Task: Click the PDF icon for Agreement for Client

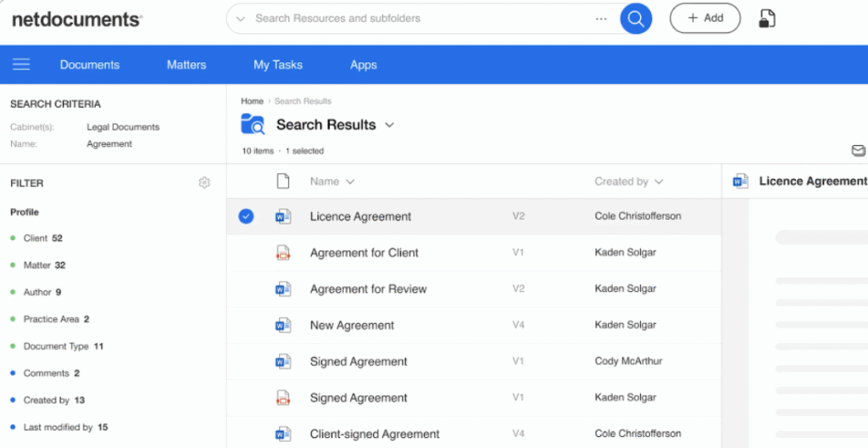Action: point(283,253)
